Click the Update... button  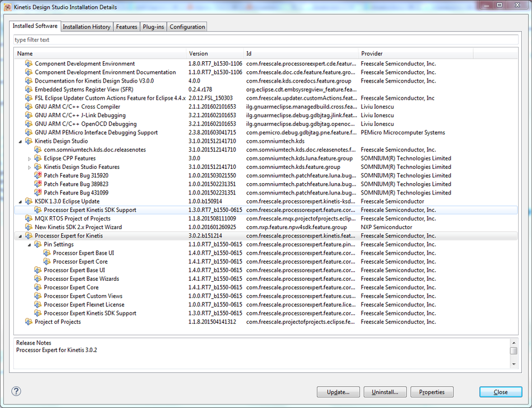click(338, 392)
